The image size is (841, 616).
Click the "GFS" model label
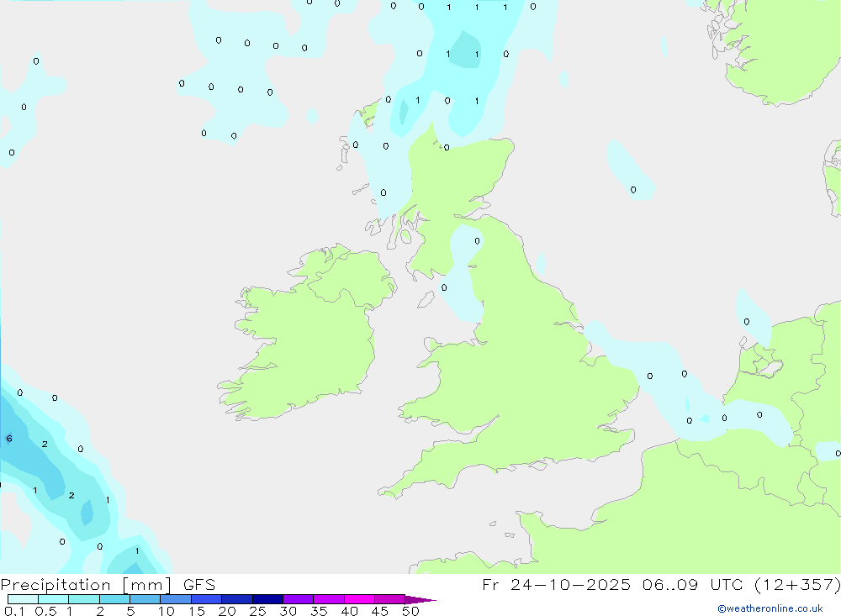click(199, 585)
